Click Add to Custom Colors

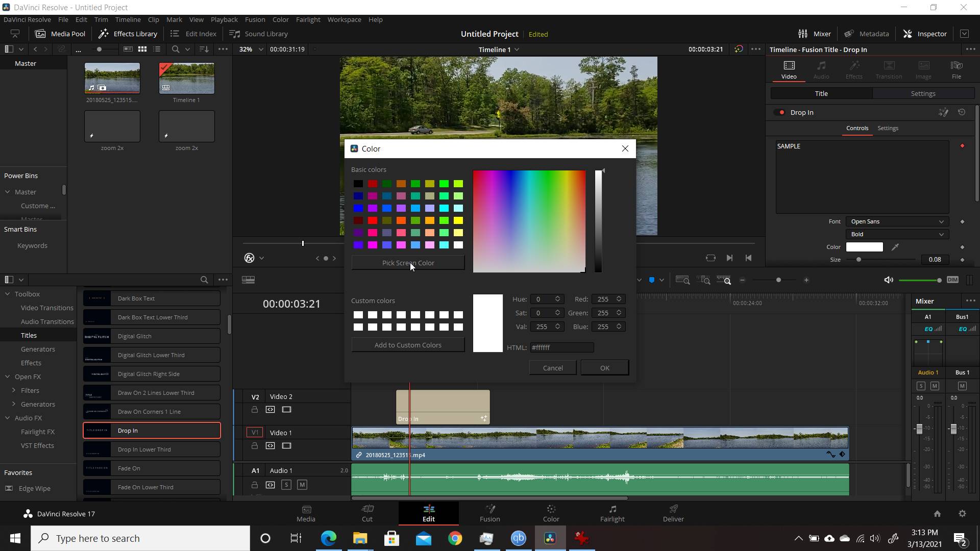click(x=408, y=345)
